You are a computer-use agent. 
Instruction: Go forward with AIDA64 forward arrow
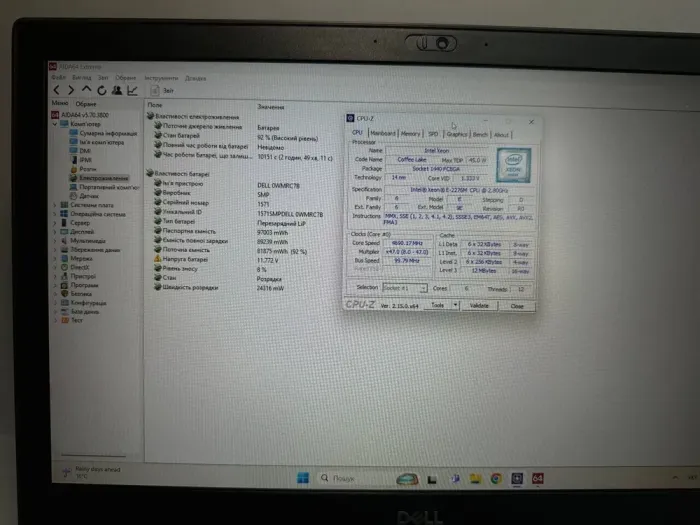(71, 90)
